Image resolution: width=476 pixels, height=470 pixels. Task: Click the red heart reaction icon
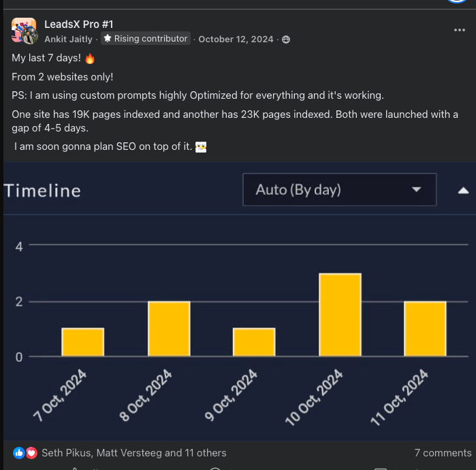[x=31, y=453]
